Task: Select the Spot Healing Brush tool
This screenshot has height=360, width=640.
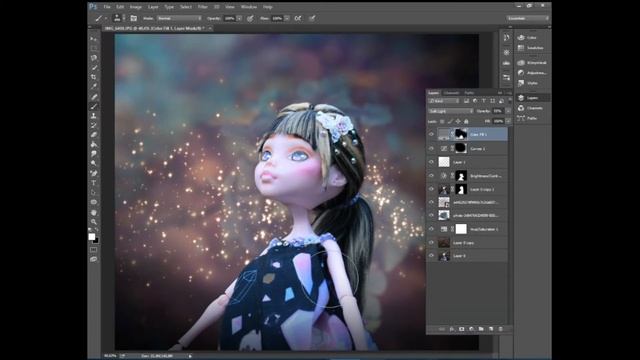Action: click(x=94, y=97)
